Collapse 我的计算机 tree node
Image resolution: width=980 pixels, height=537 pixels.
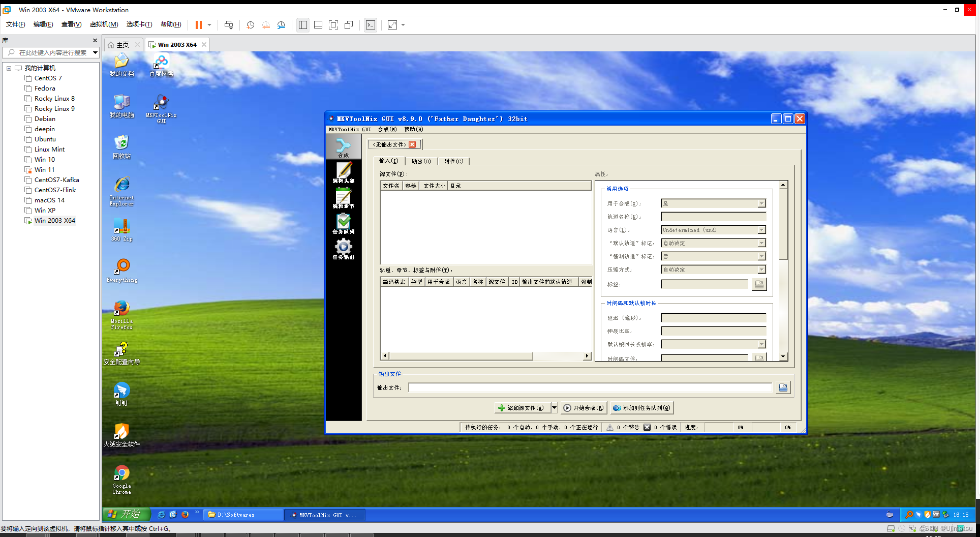click(9, 68)
